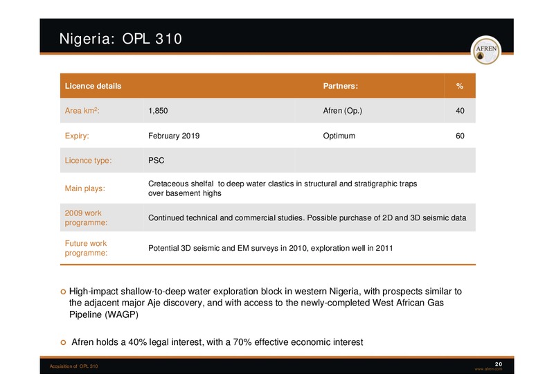The width and height of the screenshot is (554, 392).
Task: Select the '2009 work programme:' label
Action: click(x=86, y=217)
